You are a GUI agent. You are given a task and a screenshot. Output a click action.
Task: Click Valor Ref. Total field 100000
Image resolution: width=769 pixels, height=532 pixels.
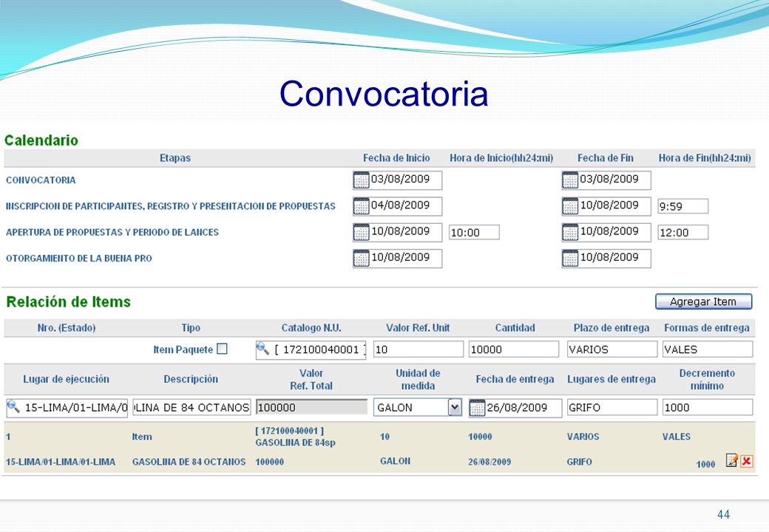point(311,408)
